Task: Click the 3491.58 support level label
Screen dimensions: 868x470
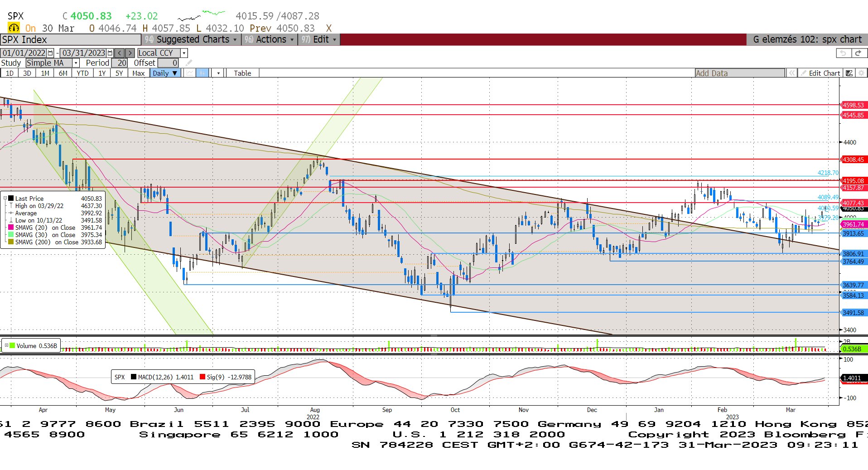Action: [854, 313]
